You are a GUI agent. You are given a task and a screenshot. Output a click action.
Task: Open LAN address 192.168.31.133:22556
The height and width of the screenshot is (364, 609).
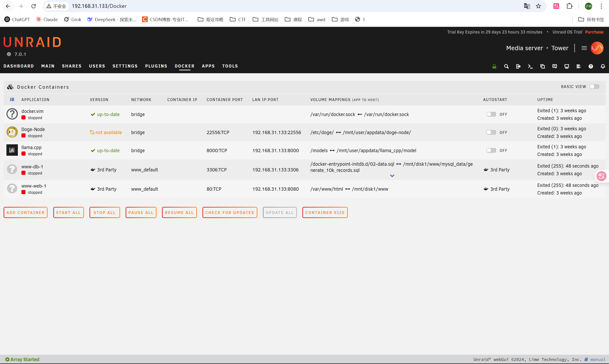(x=276, y=132)
